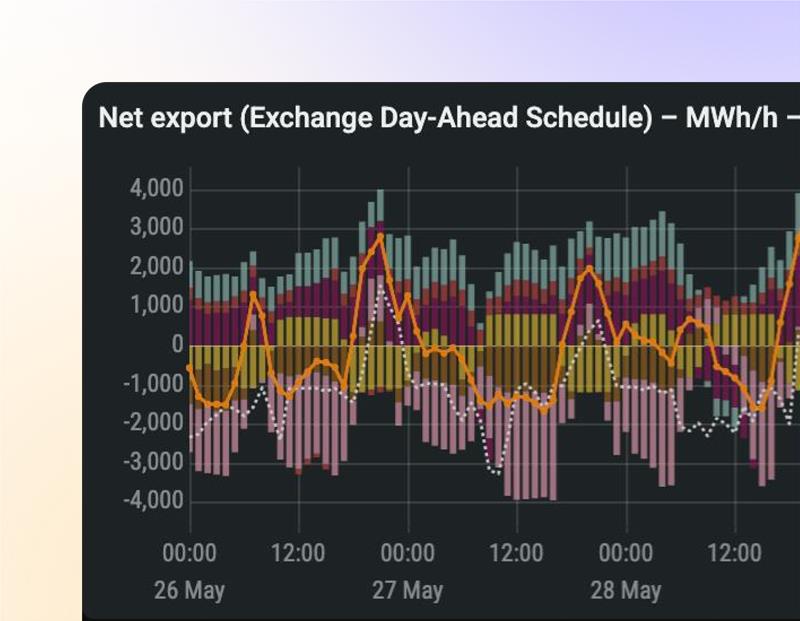This screenshot has height=621, width=800.
Task: Click the "28 May" date label
Action: coord(625,590)
